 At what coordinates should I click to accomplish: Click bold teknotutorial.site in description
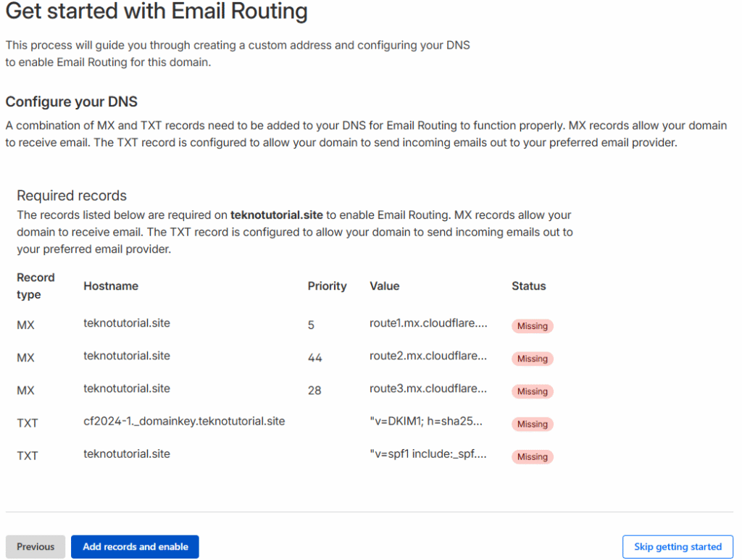276,214
